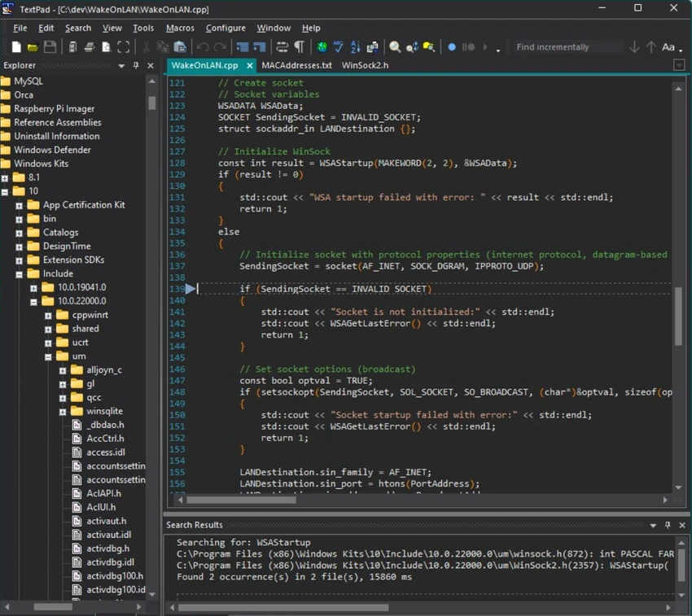Toggle full screen view icon
The image size is (692, 616).
(124, 46)
